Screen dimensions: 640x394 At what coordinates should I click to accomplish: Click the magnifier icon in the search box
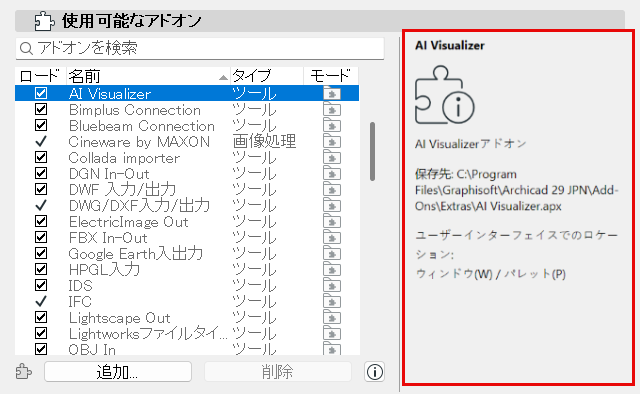tap(26, 49)
